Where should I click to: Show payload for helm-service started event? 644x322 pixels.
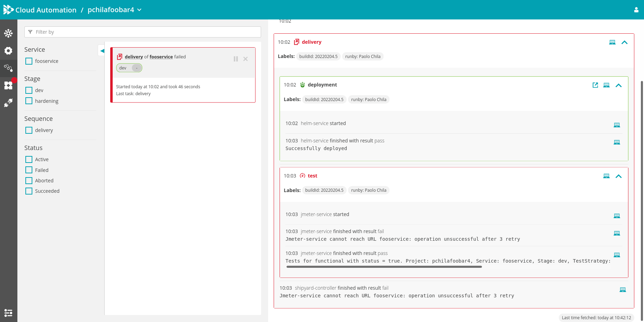pos(617,125)
